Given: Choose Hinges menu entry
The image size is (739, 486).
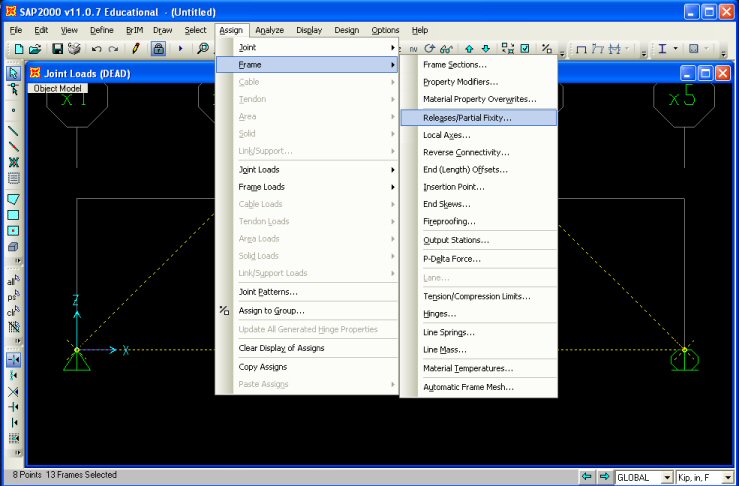Looking at the screenshot, I should click(x=478, y=314).
